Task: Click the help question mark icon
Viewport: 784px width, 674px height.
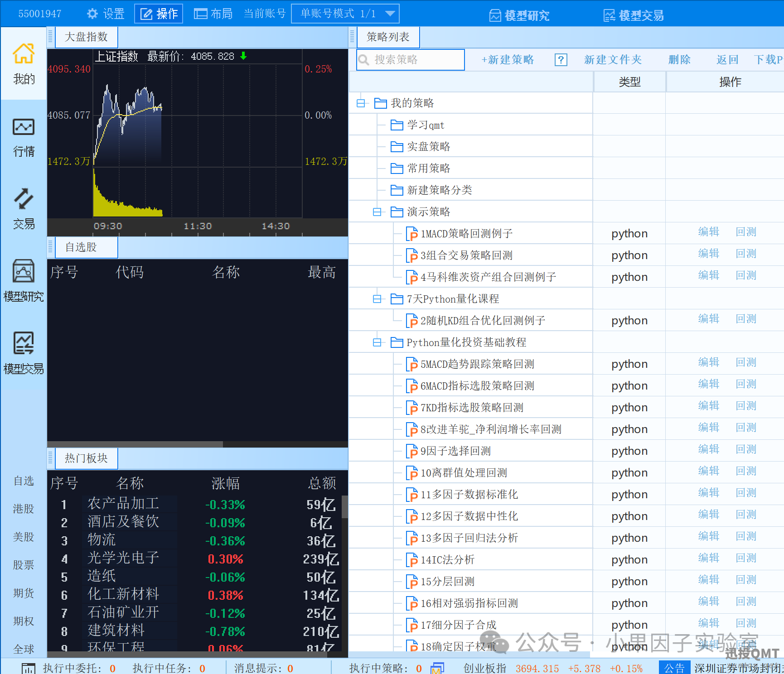Action: (x=561, y=60)
